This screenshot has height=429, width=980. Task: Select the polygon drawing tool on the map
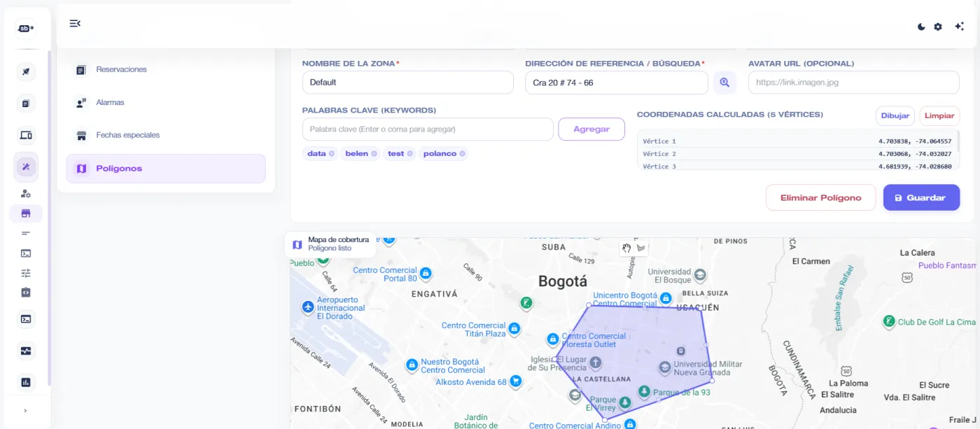[x=641, y=247]
